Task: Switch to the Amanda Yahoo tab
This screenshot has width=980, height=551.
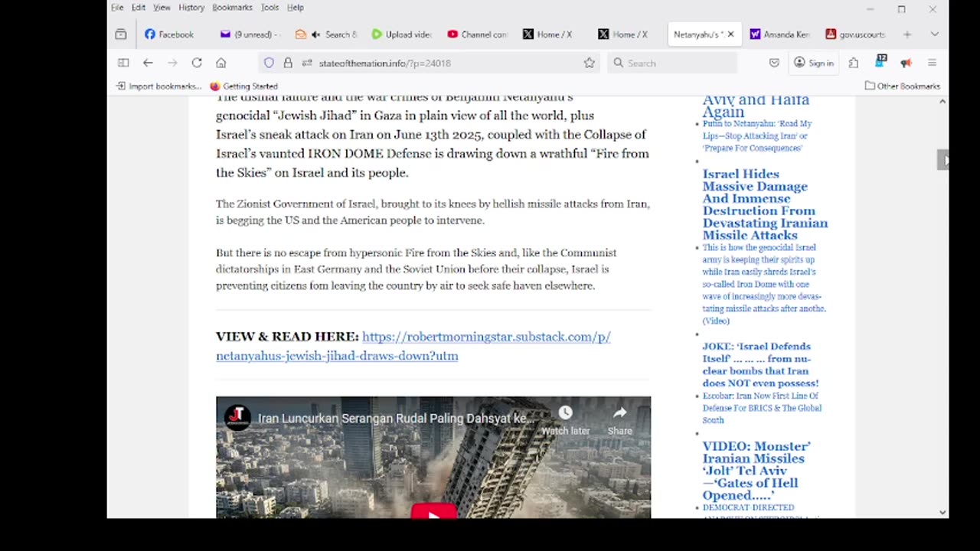Action: click(x=779, y=34)
